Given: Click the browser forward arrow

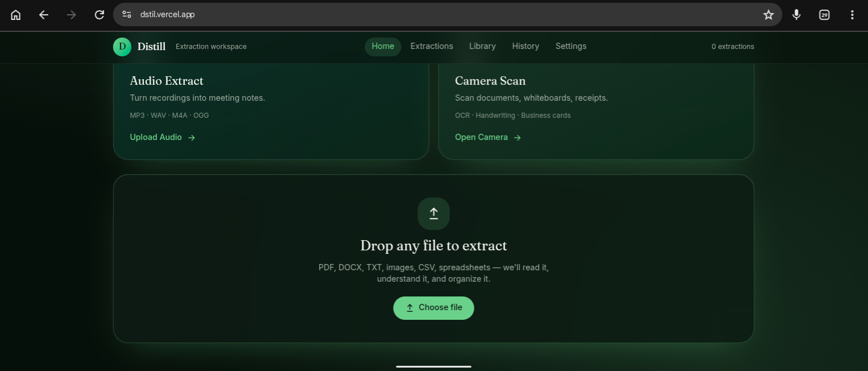Looking at the screenshot, I should (72, 15).
